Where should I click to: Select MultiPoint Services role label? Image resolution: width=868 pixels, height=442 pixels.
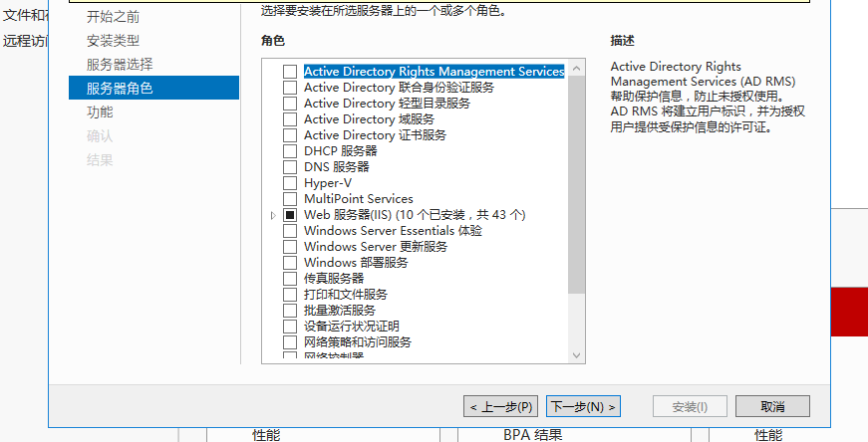[x=358, y=199]
